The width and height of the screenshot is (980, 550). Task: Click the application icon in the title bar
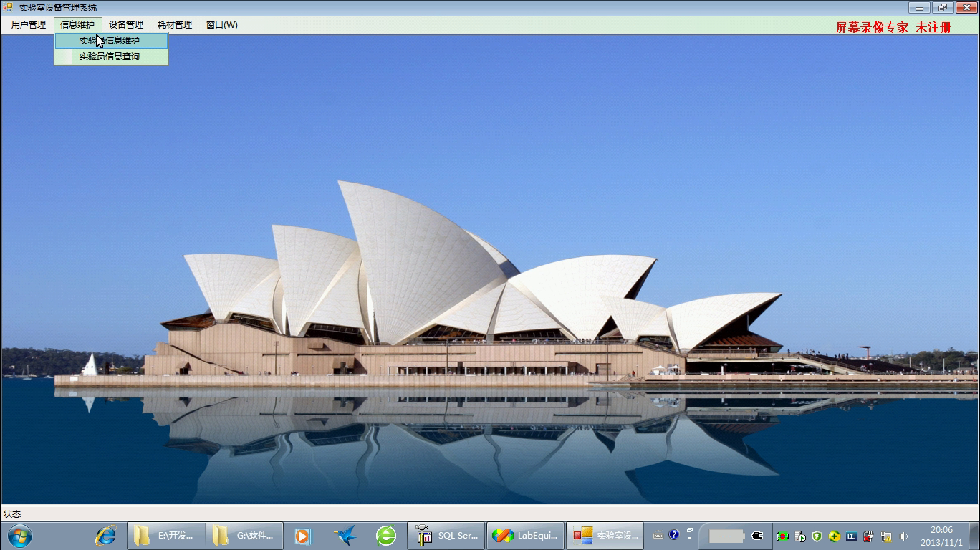point(8,7)
